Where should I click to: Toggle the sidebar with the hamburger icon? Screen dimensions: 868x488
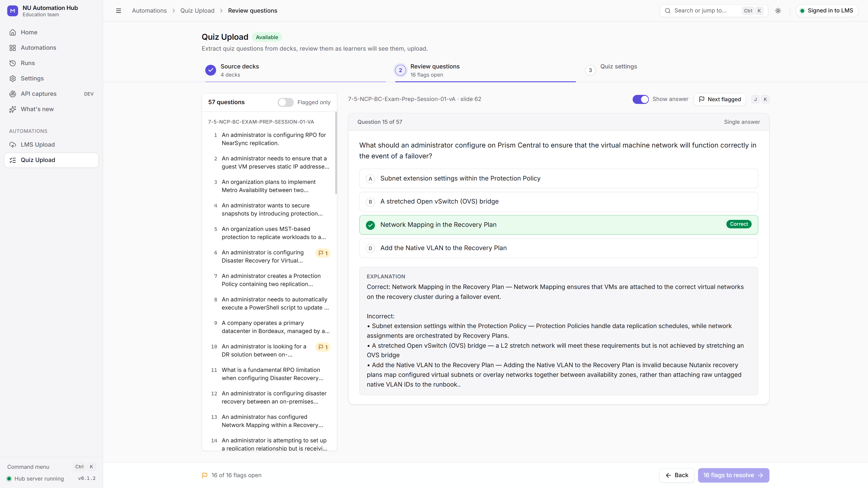pyautogui.click(x=119, y=11)
